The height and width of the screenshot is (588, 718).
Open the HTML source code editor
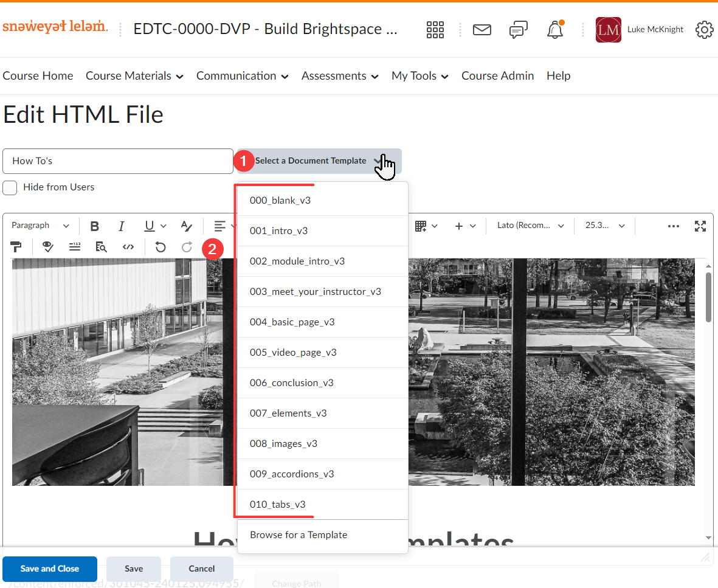coord(128,247)
